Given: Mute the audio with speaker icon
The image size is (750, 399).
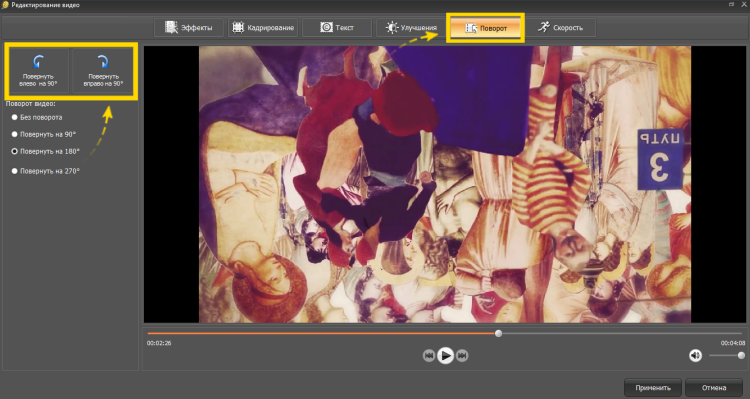Looking at the screenshot, I should tap(695, 355).
